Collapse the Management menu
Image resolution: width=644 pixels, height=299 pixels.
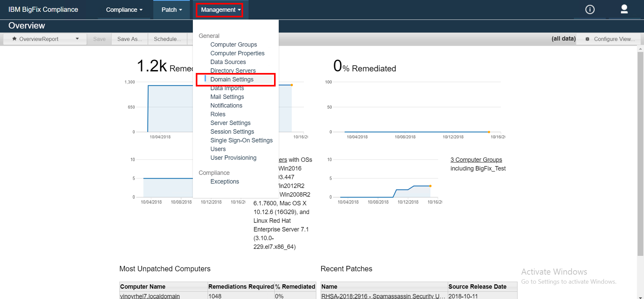[x=221, y=10]
